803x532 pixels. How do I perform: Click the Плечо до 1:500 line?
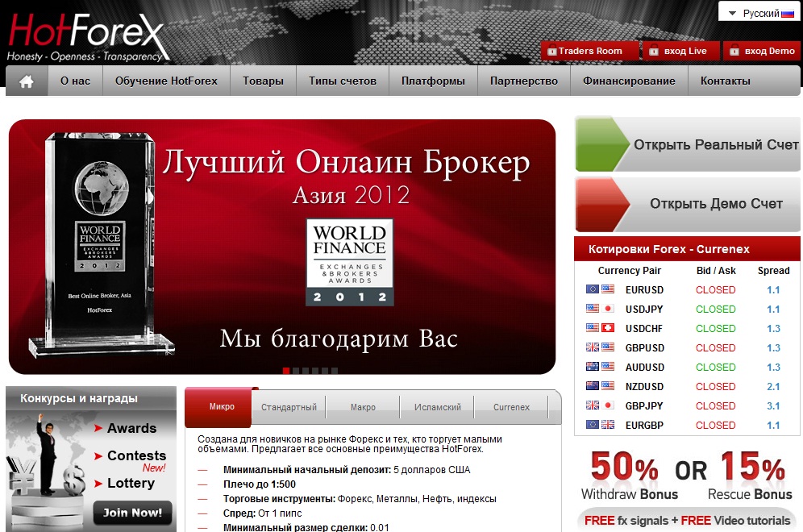[x=260, y=484]
